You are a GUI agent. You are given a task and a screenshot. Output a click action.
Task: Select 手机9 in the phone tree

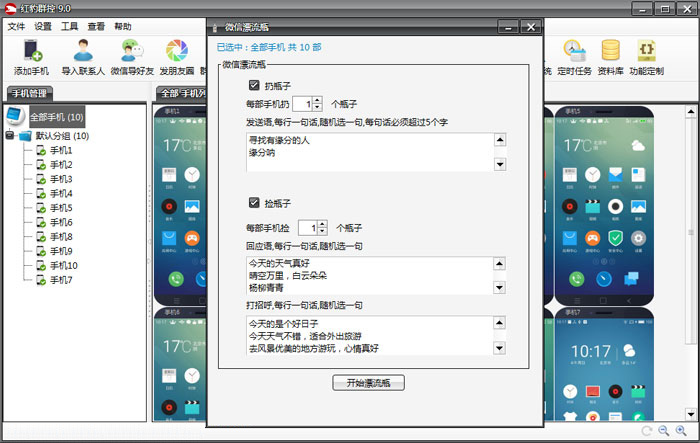coord(60,251)
